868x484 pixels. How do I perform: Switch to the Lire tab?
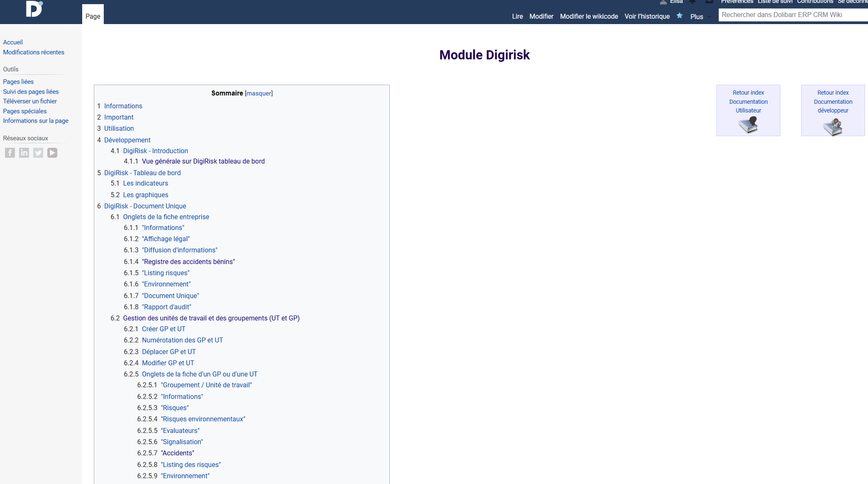point(517,16)
